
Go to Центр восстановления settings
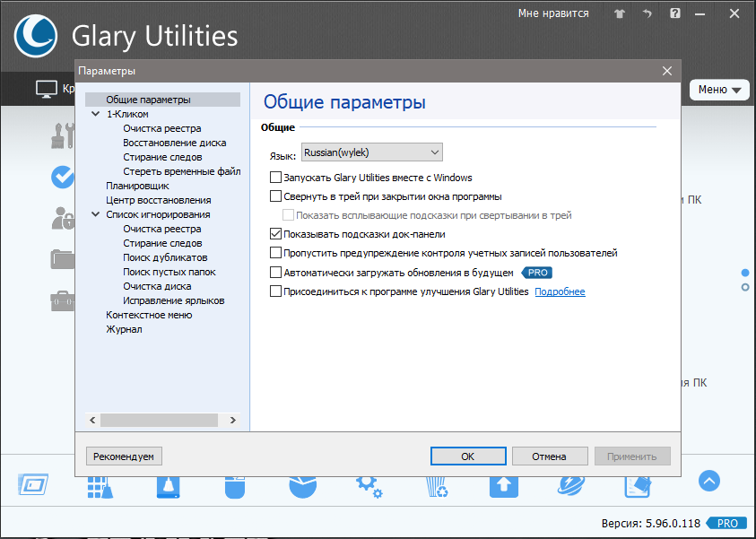pos(159,200)
